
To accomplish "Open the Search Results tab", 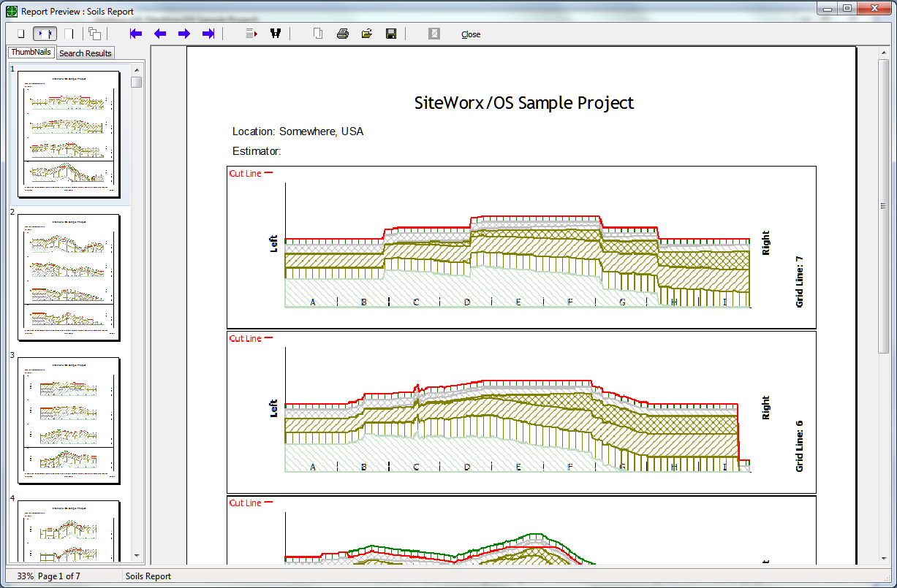I will 86,53.
